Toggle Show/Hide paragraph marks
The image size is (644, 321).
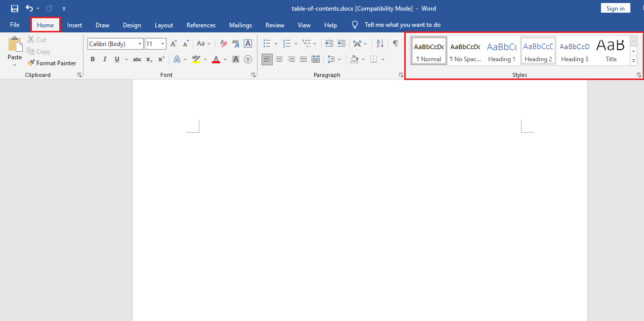coord(396,44)
